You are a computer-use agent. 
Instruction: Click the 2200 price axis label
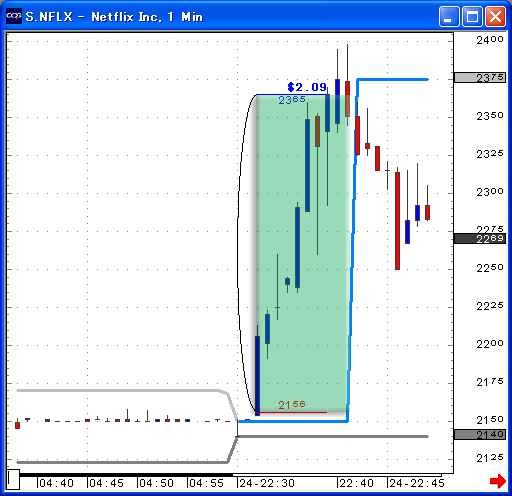coord(490,344)
